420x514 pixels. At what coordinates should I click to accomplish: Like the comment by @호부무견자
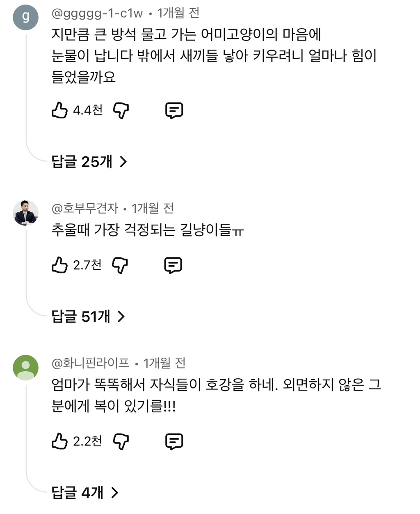[59, 265]
